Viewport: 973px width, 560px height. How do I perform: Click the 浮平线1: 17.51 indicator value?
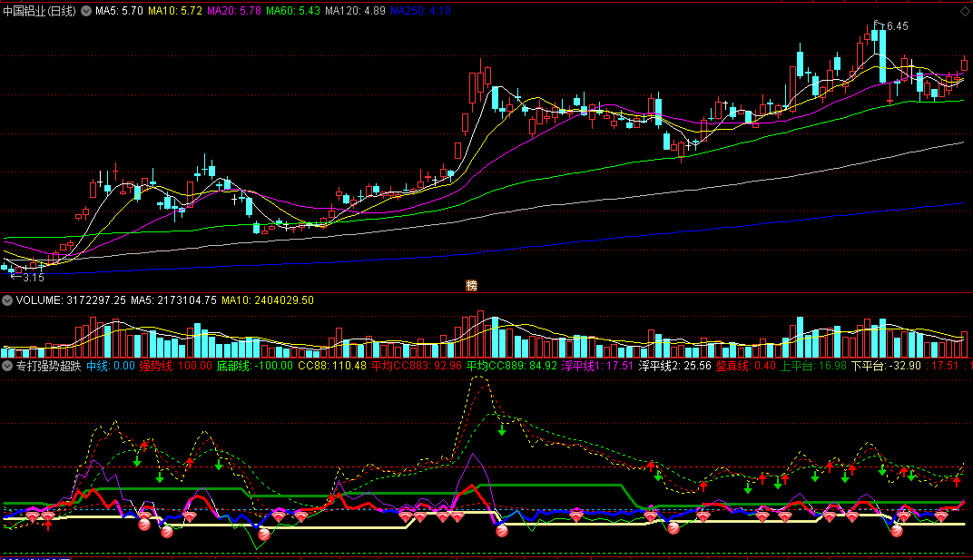point(597,367)
